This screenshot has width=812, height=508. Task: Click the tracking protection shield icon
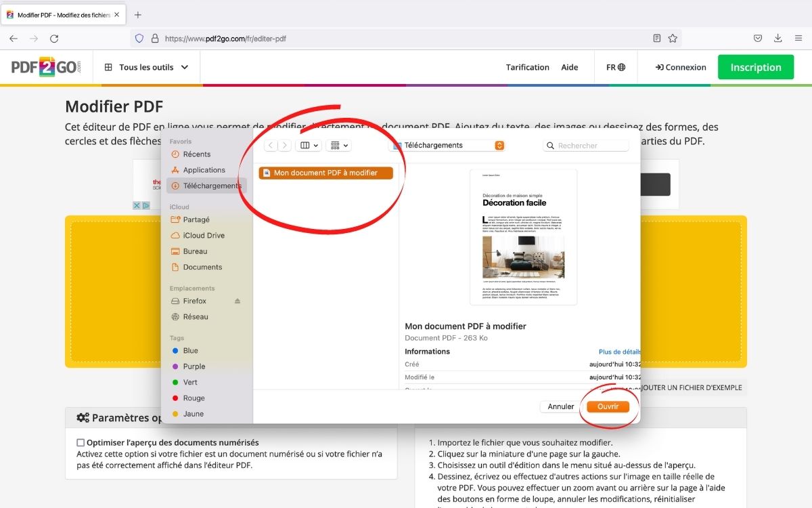click(x=139, y=39)
